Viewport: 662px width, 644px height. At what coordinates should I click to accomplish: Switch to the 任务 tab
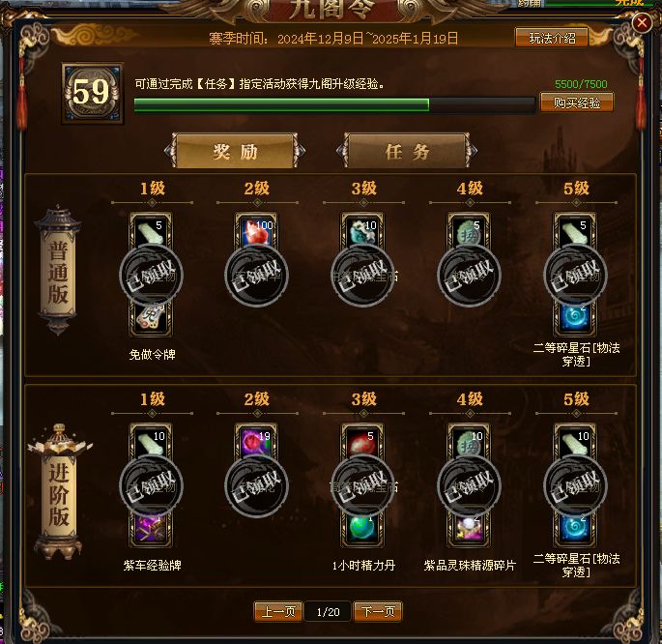click(407, 151)
